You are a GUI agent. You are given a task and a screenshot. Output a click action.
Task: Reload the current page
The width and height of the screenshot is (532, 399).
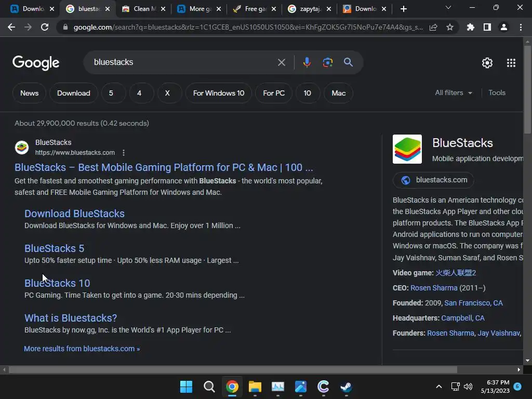(45, 27)
